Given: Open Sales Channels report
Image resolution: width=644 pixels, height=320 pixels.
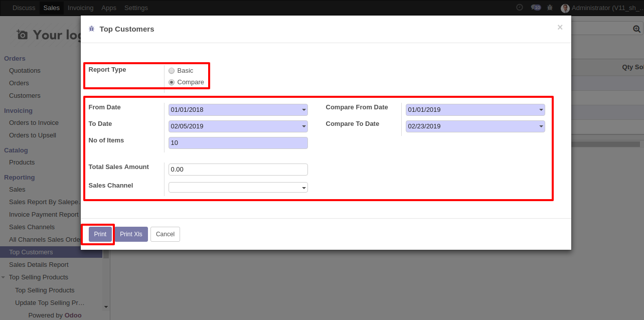Looking at the screenshot, I should (x=32, y=227).
